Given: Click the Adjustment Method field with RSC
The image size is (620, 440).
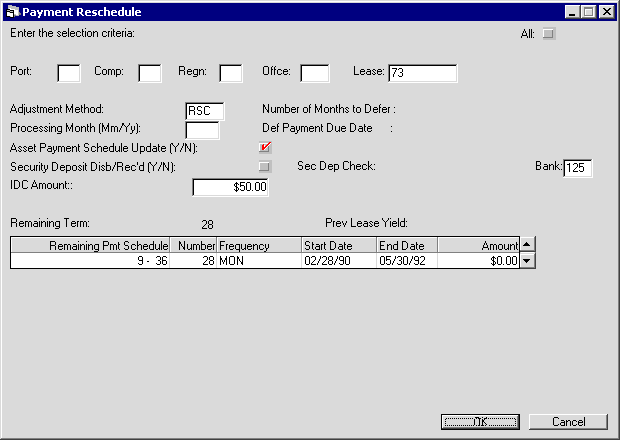Looking at the screenshot, I should [x=204, y=111].
